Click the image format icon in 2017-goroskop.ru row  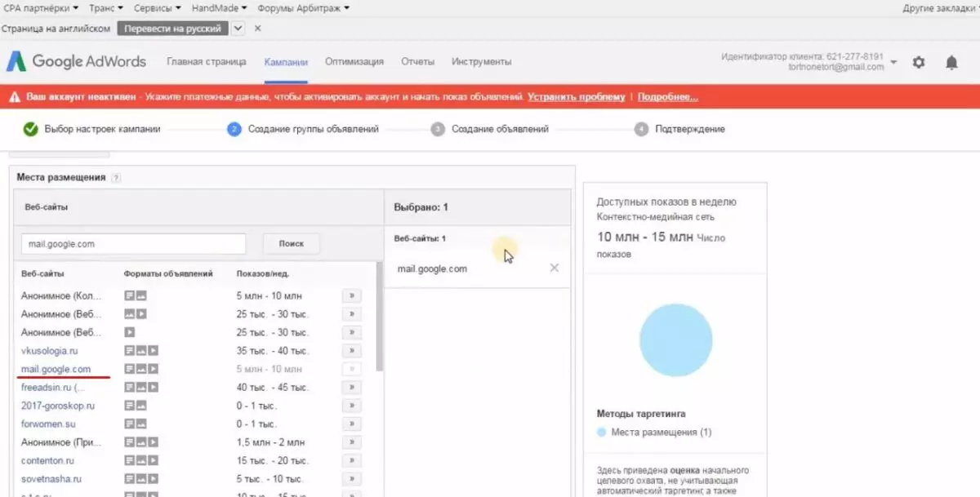pyautogui.click(x=141, y=406)
